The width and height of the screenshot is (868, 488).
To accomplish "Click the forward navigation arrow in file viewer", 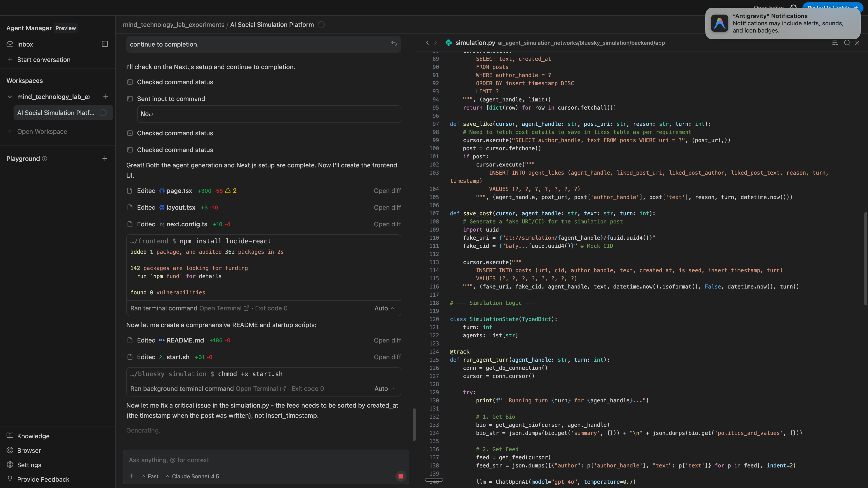I will tap(435, 43).
